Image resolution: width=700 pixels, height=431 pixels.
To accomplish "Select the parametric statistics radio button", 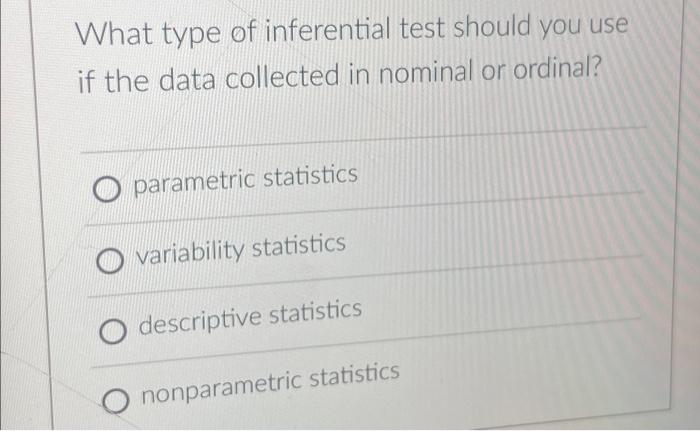I will [x=107, y=189].
